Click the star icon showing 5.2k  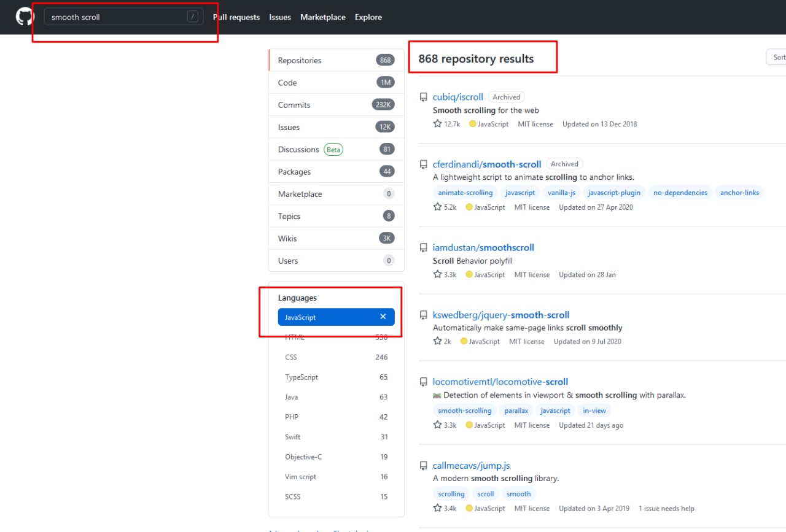(437, 207)
